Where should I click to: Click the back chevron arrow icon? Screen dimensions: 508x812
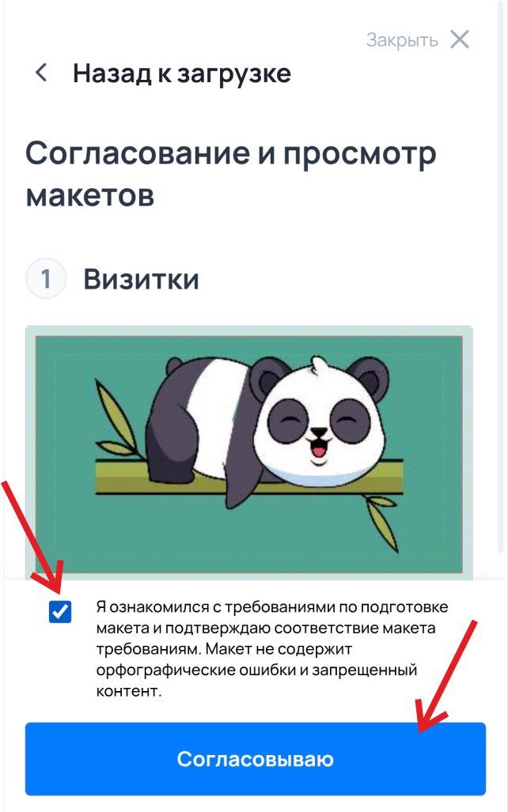(x=41, y=73)
